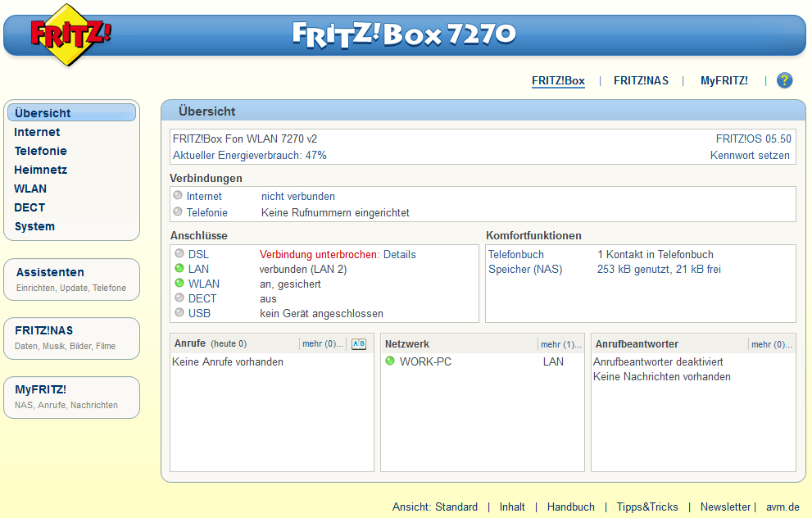Click 'kein Gerät angeschlossen' USB status text

pos(321,313)
